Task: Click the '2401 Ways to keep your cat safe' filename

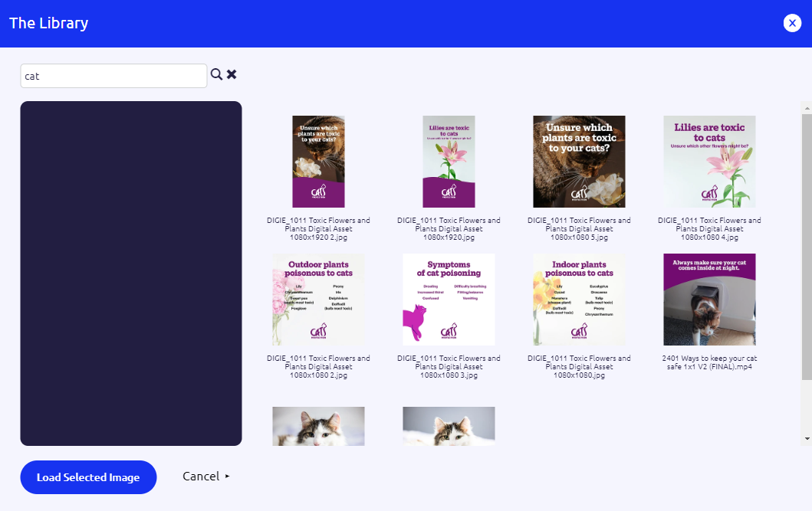Action: point(709,362)
